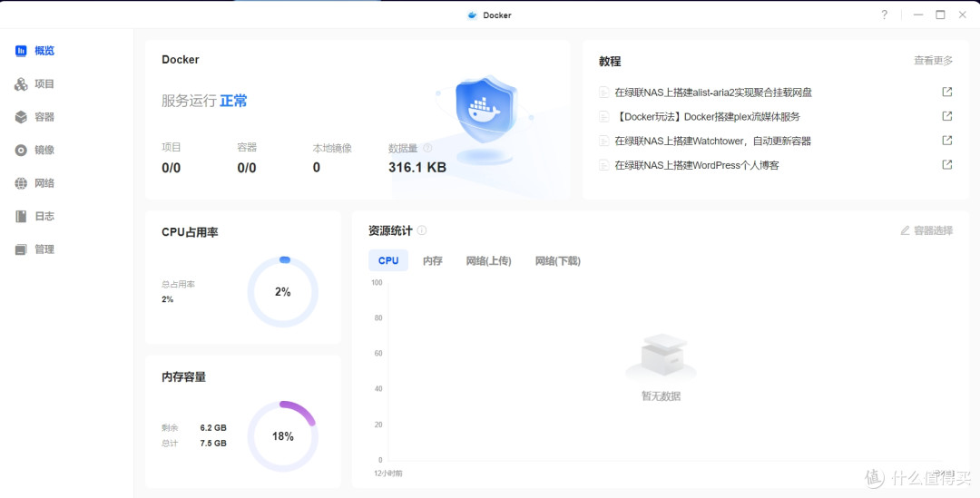Click the 12小时前 chart axis label
This screenshot has height=498, width=980.
point(388,474)
